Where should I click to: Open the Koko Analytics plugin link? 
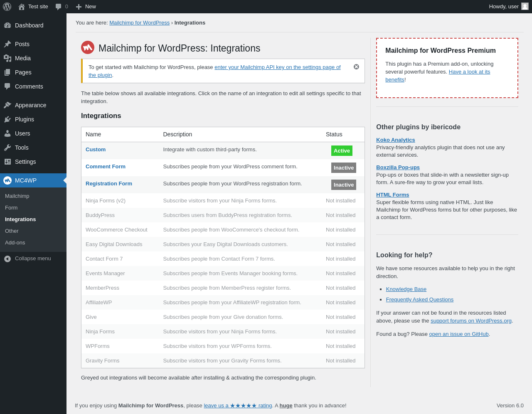pos(396,140)
